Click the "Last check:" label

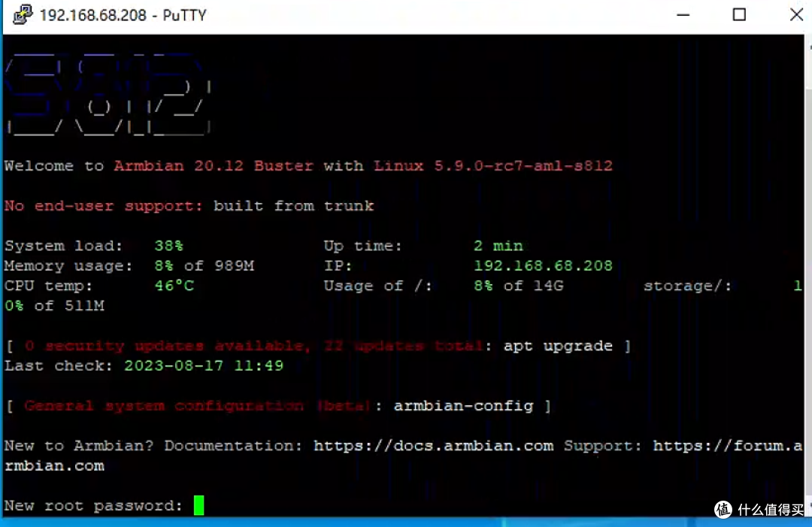pyautogui.click(x=59, y=366)
